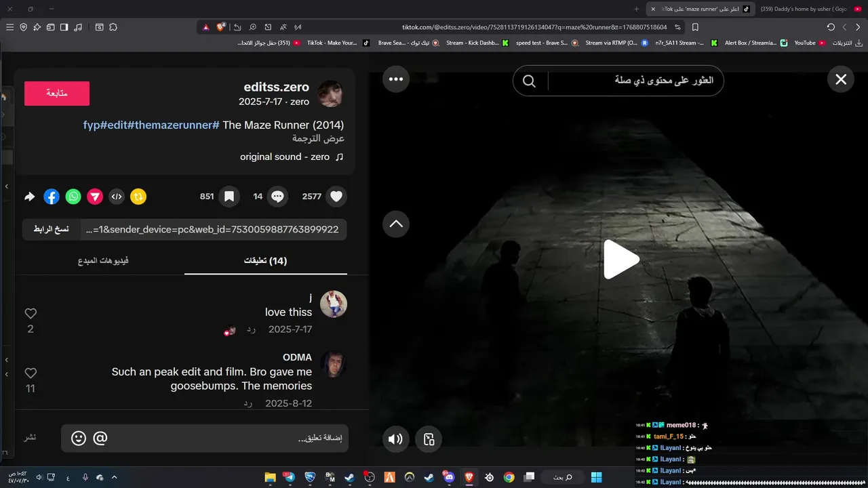The height and width of the screenshot is (488, 868).
Task: Open Brave Rewards triangle icon
Action: [206, 27]
